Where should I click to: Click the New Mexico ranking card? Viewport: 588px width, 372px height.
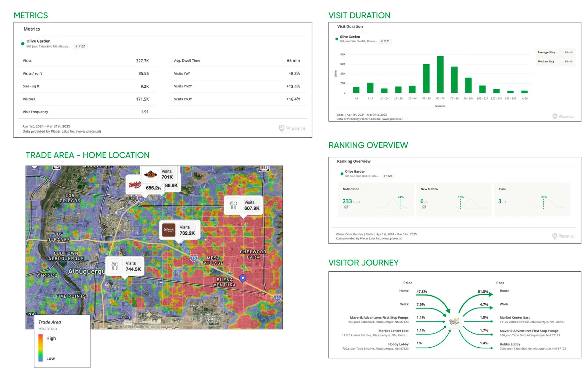454,199
